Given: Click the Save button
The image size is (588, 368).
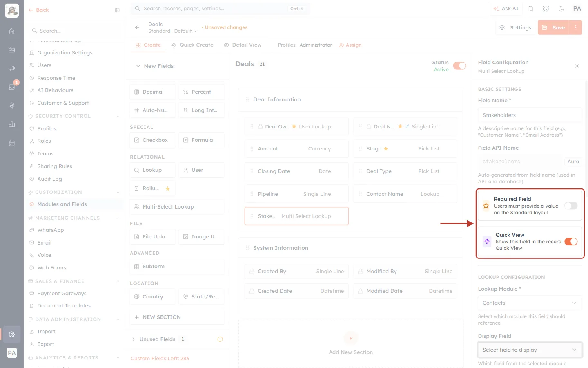Looking at the screenshot, I should 554,27.
